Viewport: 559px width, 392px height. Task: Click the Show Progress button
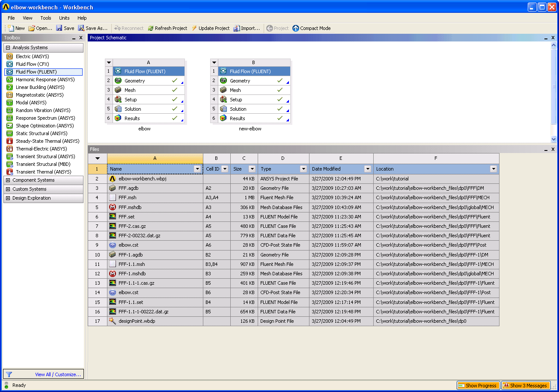pos(478,386)
